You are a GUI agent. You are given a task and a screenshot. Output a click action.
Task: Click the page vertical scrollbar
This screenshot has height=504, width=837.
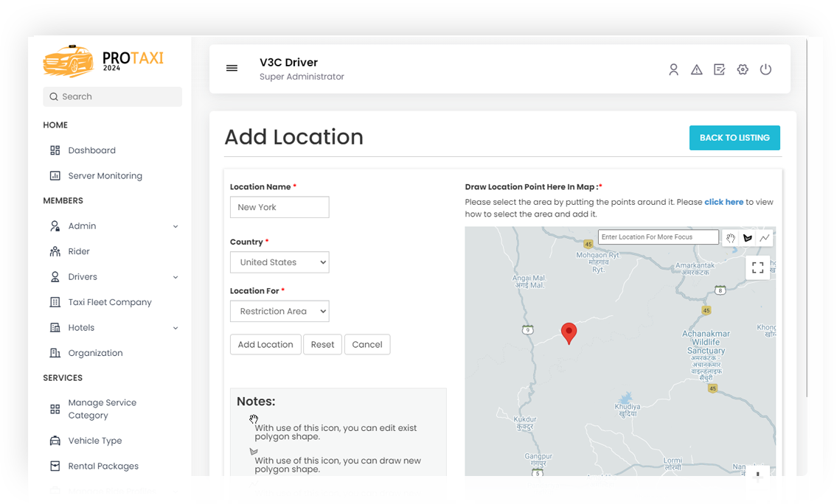(807, 219)
